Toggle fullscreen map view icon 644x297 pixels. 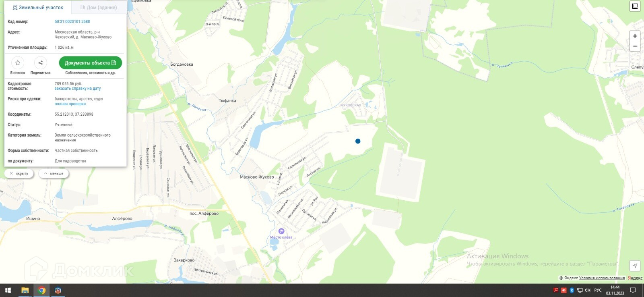click(635, 6)
